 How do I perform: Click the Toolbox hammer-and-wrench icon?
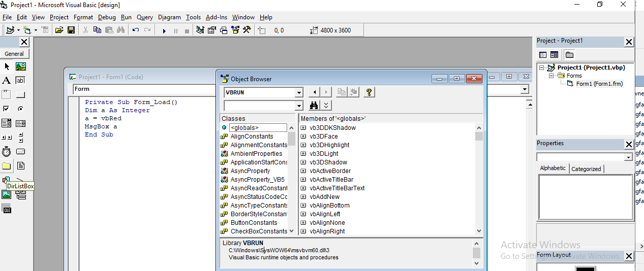(247, 30)
